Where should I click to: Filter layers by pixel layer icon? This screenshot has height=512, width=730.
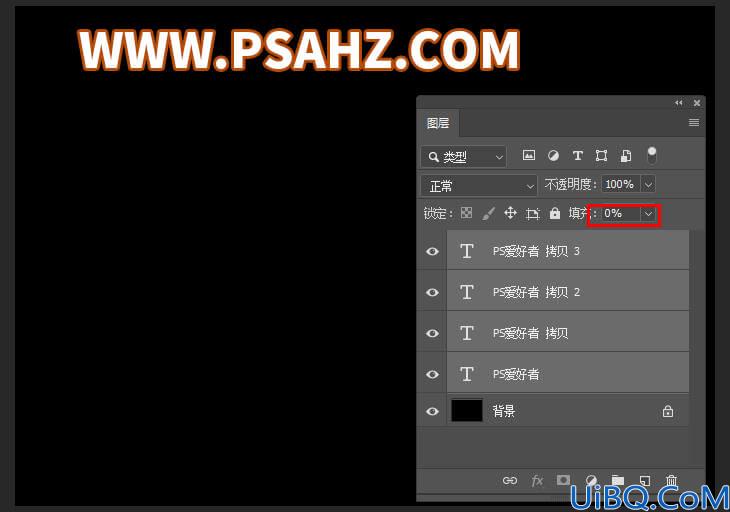point(529,155)
